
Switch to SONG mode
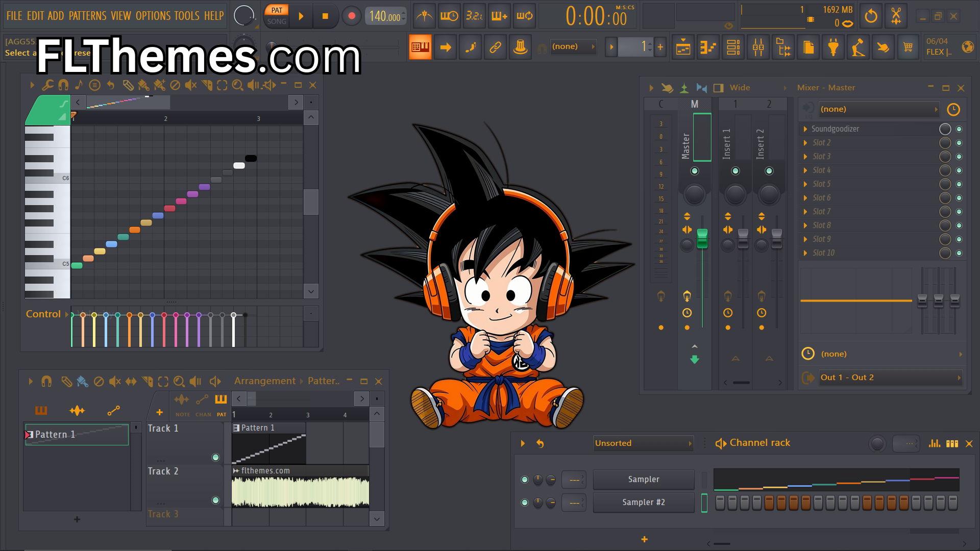[277, 21]
